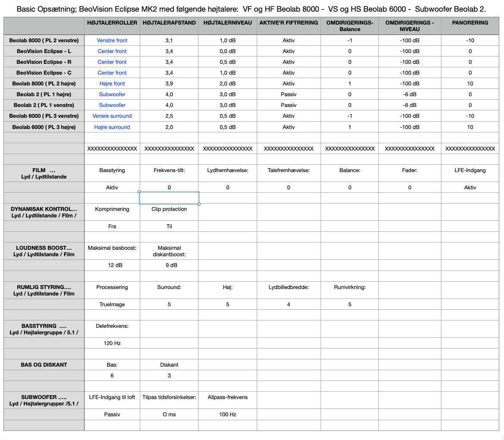Select the "Lydbilledbredde:" label cell
Screen dimensions: 504x440
[x=289, y=287]
